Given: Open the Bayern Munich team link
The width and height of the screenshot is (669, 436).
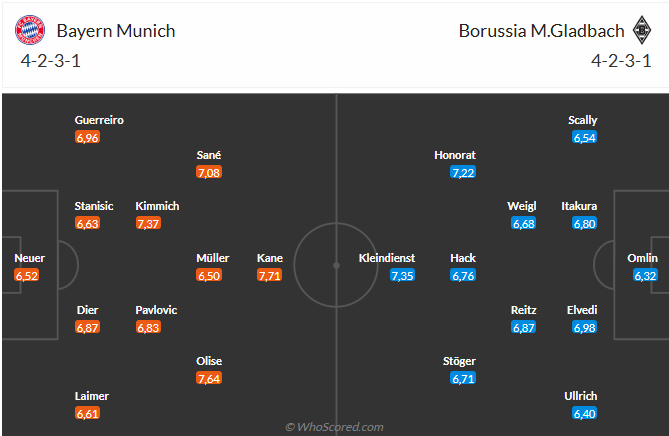Looking at the screenshot, I should coord(116,30).
